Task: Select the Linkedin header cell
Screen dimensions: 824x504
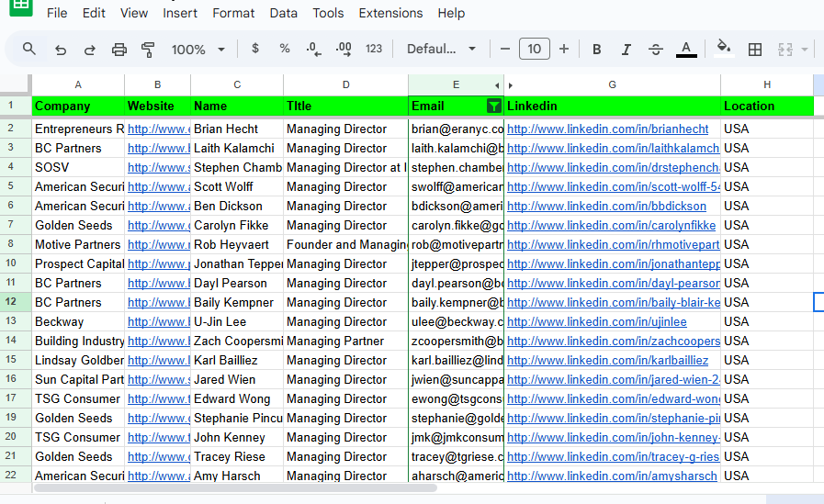Action: click(x=612, y=106)
